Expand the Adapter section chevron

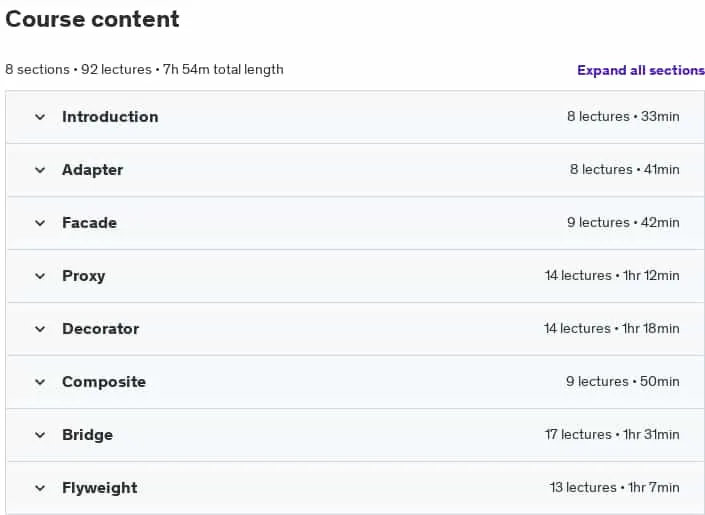tap(40, 170)
